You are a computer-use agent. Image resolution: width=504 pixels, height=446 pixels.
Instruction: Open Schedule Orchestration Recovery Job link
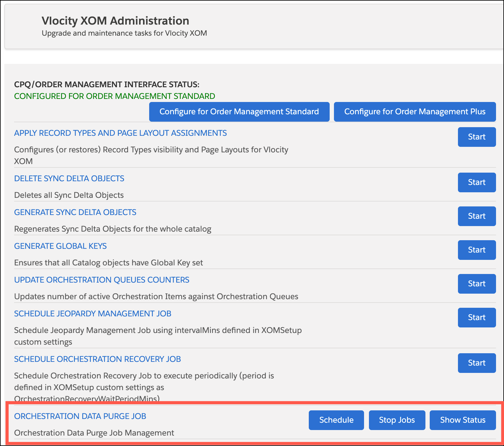97,359
